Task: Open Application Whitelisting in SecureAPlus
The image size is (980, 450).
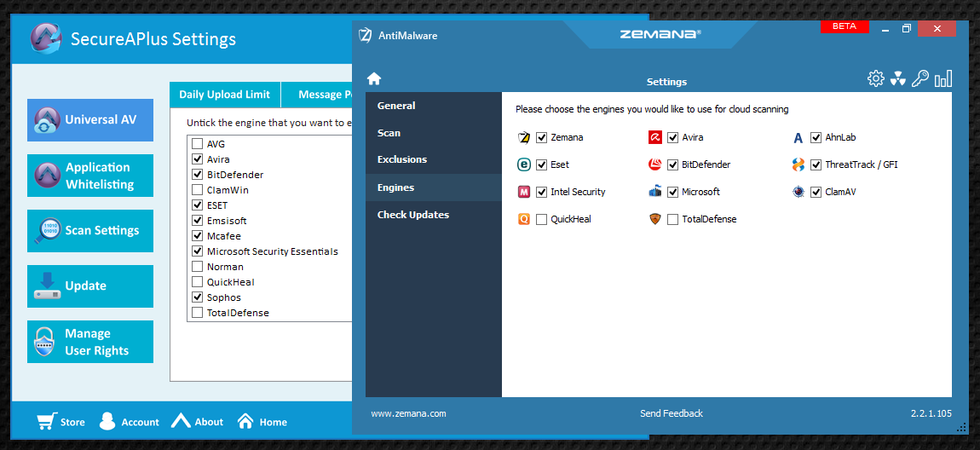Action: (x=90, y=176)
